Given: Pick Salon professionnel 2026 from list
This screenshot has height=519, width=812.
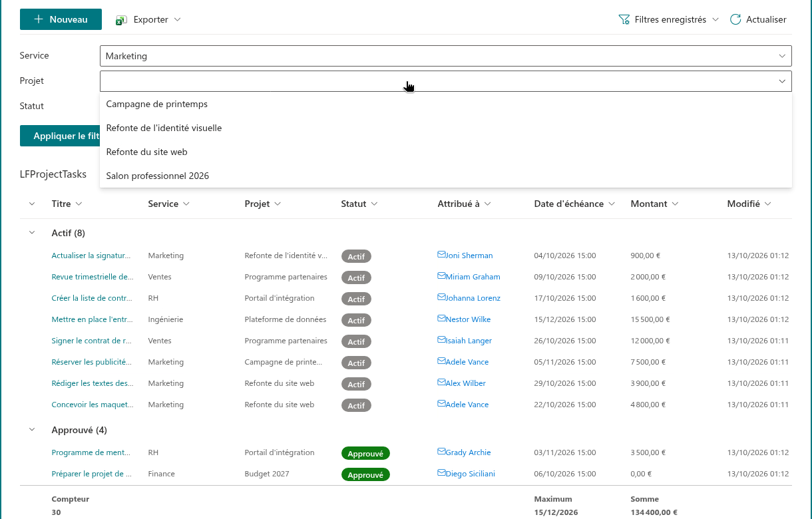Looking at the screenshot, I should tap(446, 176).
